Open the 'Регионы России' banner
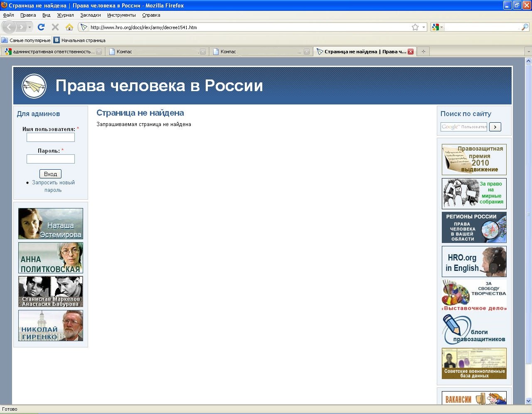The image size is (532, 414). click(474, 228)
